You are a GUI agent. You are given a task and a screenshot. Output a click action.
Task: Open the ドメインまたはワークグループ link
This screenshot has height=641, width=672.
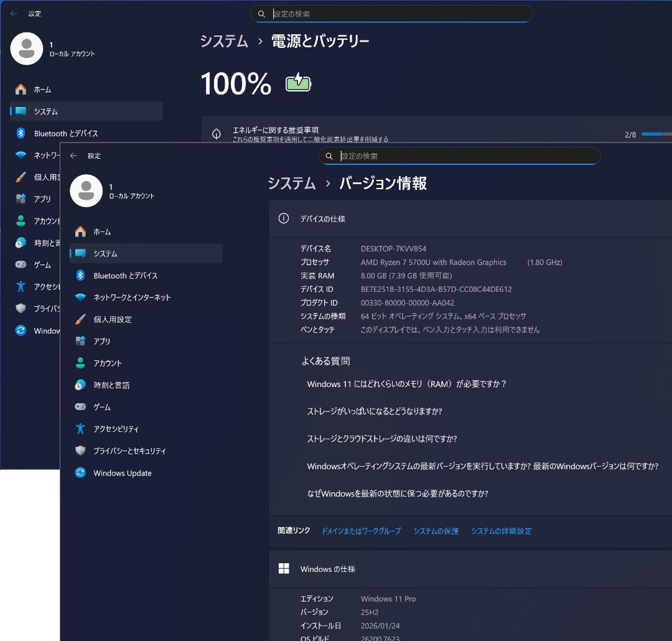362,531
